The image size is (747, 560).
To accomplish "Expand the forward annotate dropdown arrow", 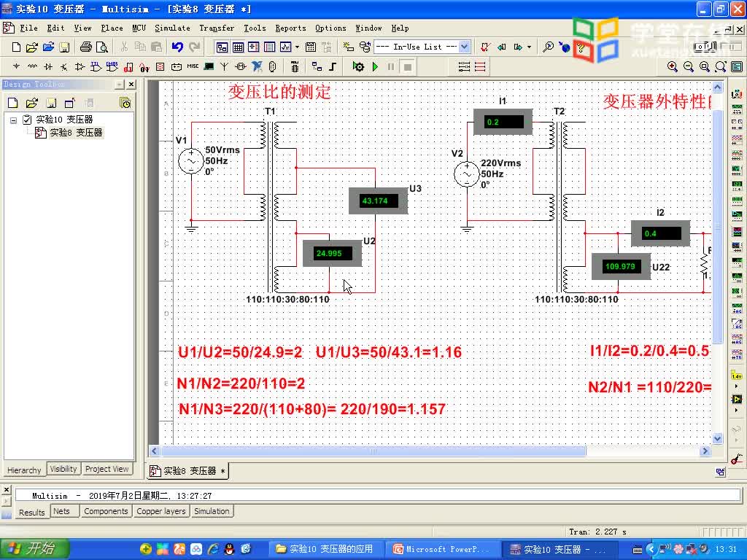I will pyautogui.click(x=530, y=47).
